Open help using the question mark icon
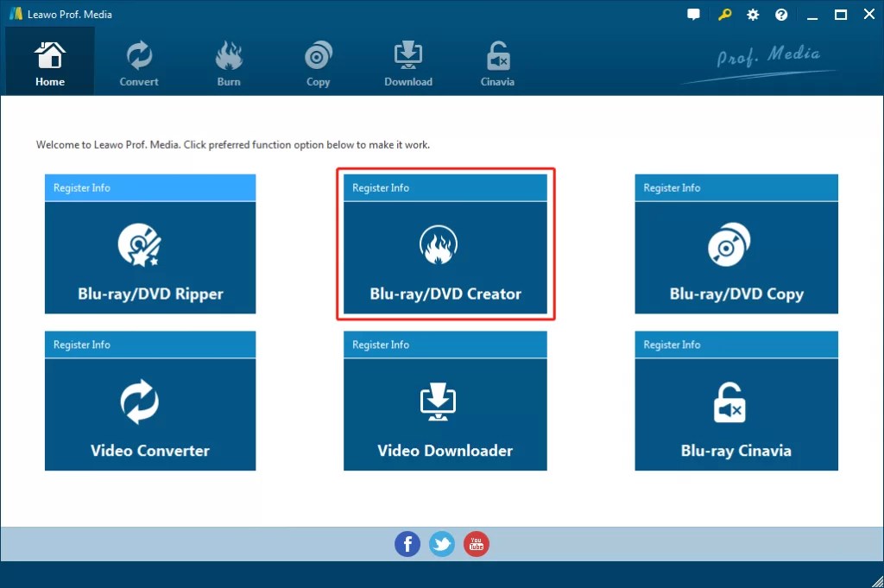 pos(781,14)
